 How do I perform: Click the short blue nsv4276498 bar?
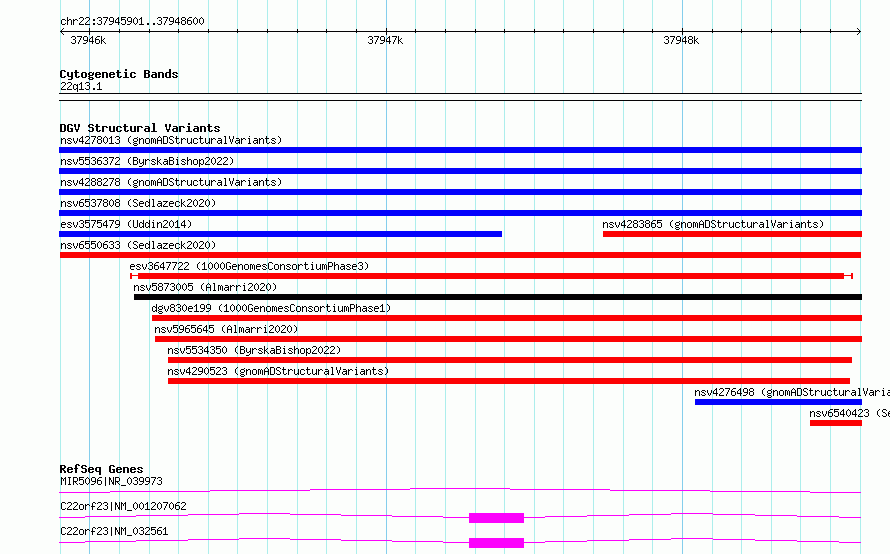pyautogui.click(x=778, y=402)
